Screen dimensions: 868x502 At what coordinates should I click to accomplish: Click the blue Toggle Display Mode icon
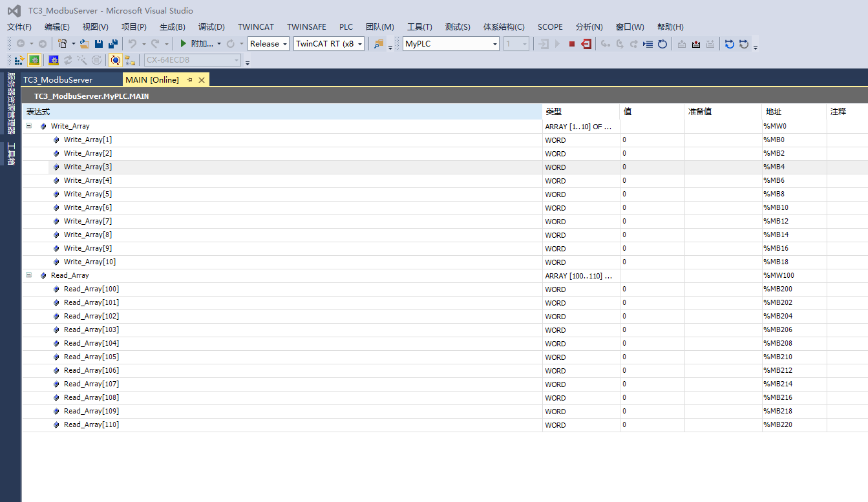click(x=730, y=43)
